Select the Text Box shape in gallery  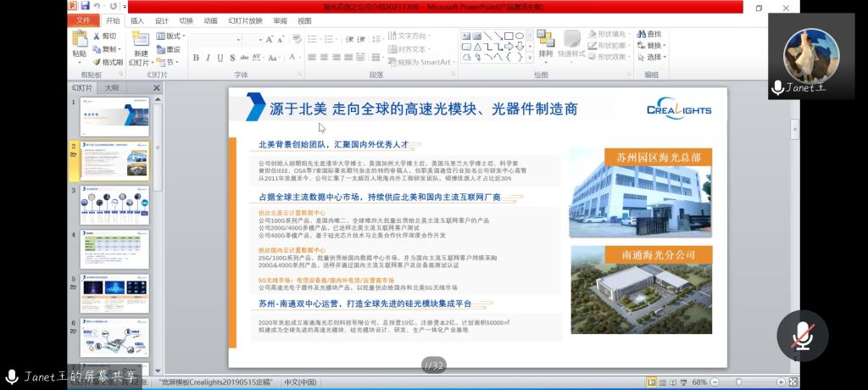coord(467,36)
